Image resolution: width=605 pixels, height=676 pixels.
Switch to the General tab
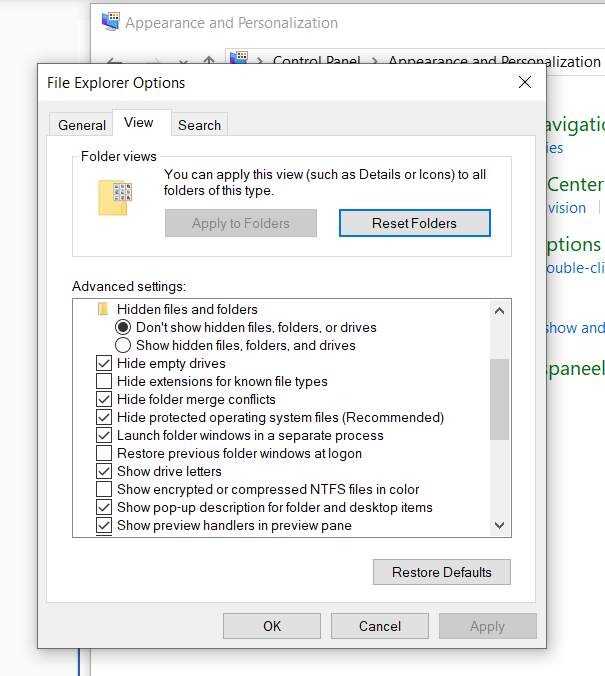point(82,125)
